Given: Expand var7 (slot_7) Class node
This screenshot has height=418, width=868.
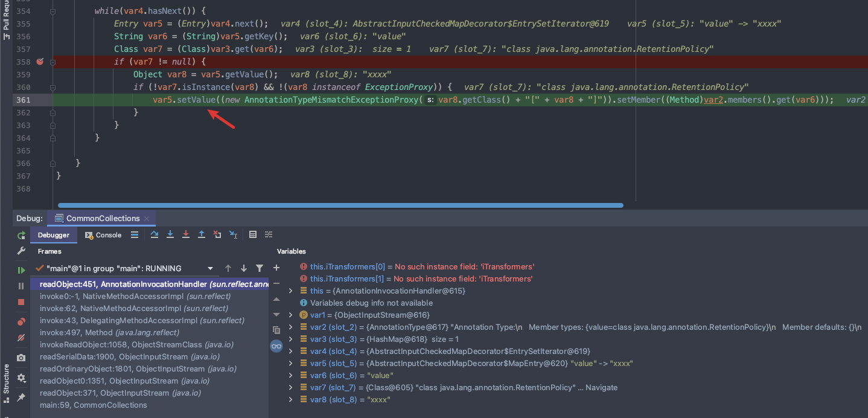Looking at the screenshot, I should click(291, 387).
